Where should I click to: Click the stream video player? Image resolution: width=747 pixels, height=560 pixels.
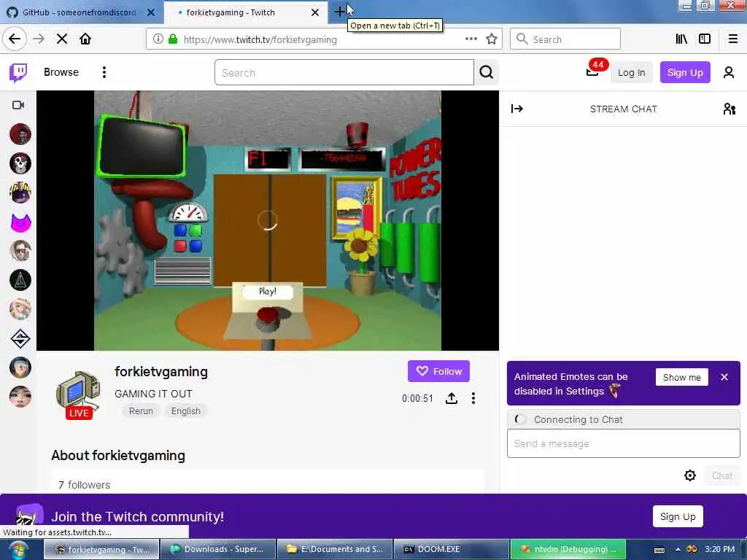point(268,220)
